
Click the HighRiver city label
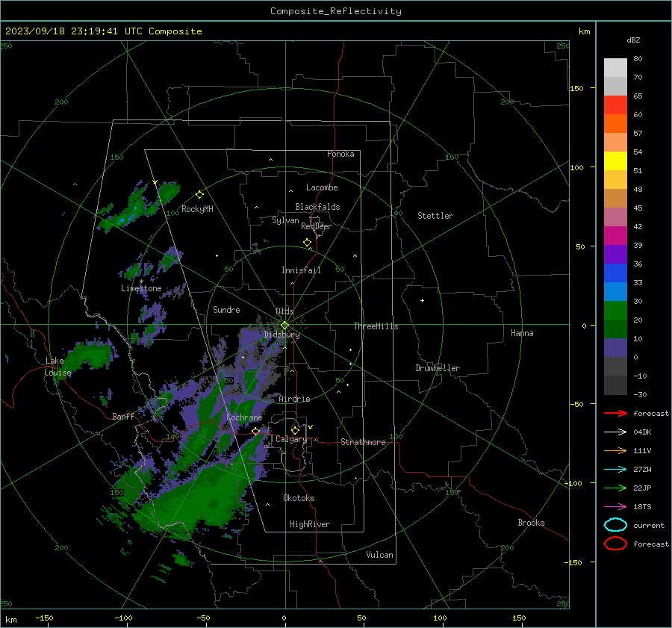click(310, 524)
